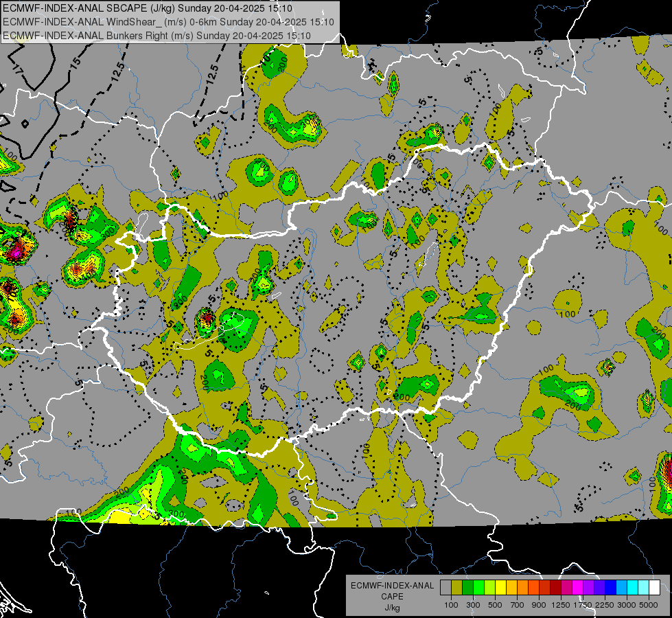Click the crimson pink legend swatch
The width and height of the screenshot is (672, 618).
pyautogui.click(x=566, y=587)
